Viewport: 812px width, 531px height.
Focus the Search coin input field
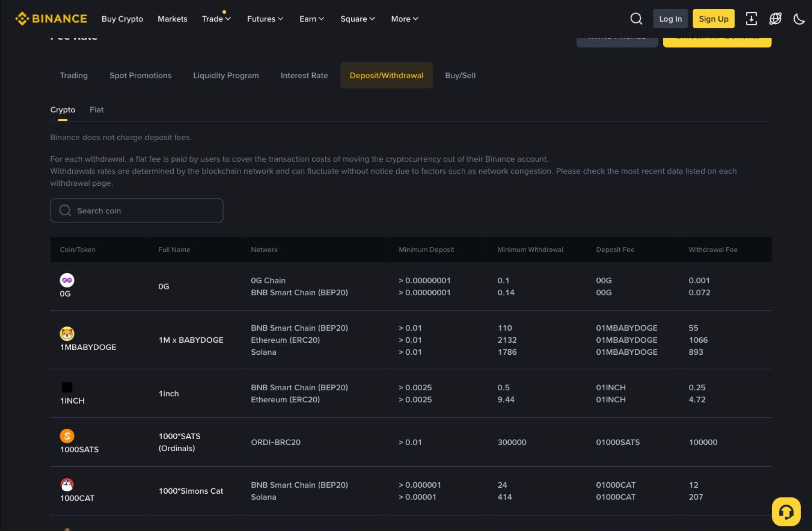coord(136,210)
